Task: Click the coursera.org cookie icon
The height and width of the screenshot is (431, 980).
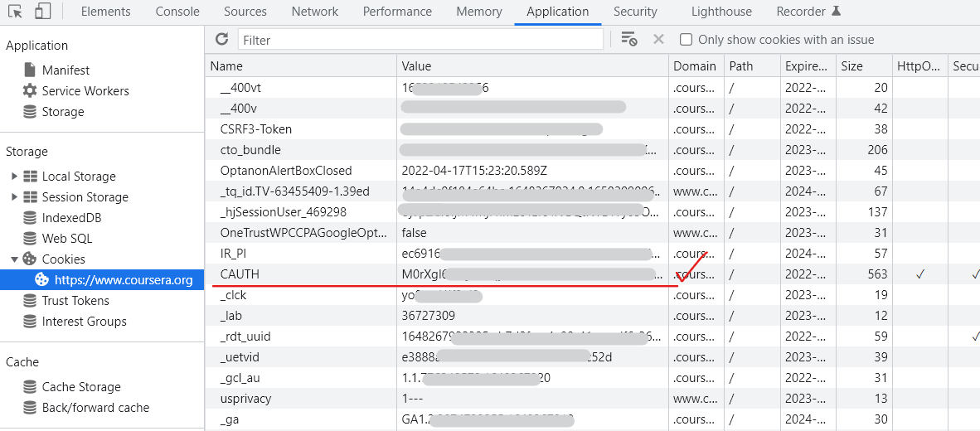Action: [x=42, y=279]
